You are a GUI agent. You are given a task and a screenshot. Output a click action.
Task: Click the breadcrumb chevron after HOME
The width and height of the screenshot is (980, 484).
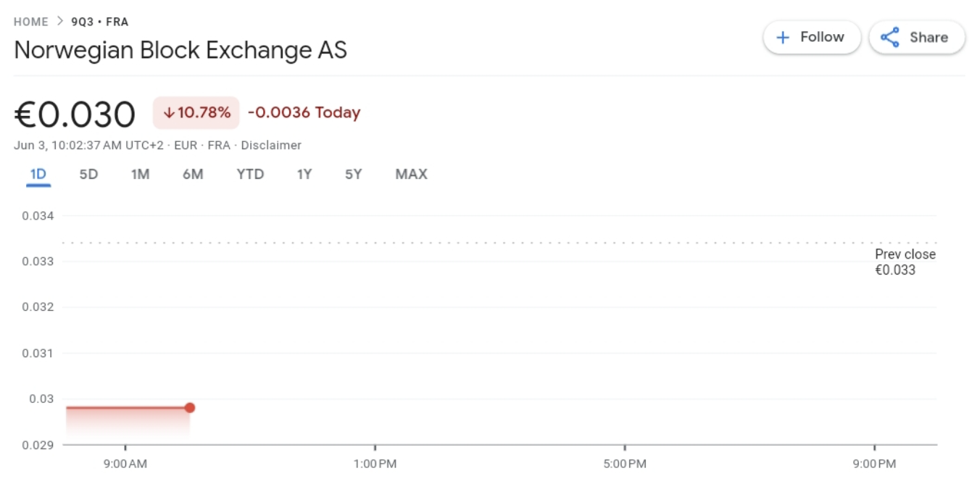tap(60, 22)
